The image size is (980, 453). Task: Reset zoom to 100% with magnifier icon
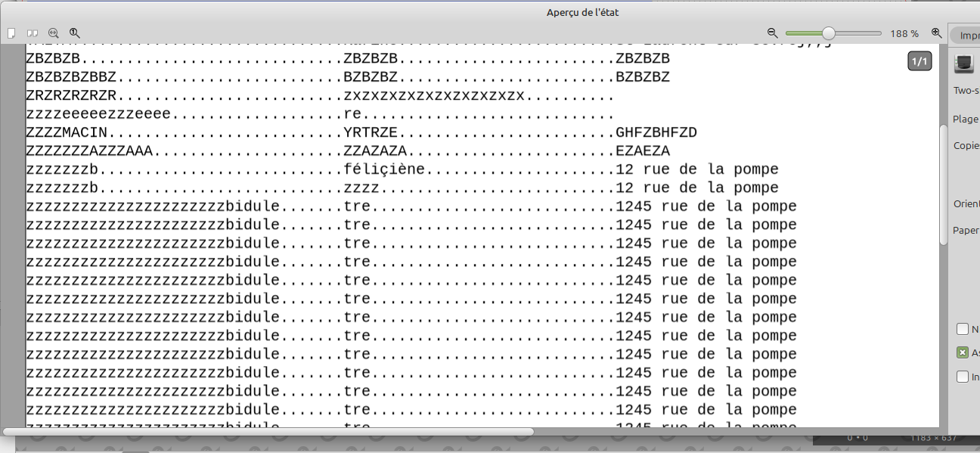click(x=75, y=33)
